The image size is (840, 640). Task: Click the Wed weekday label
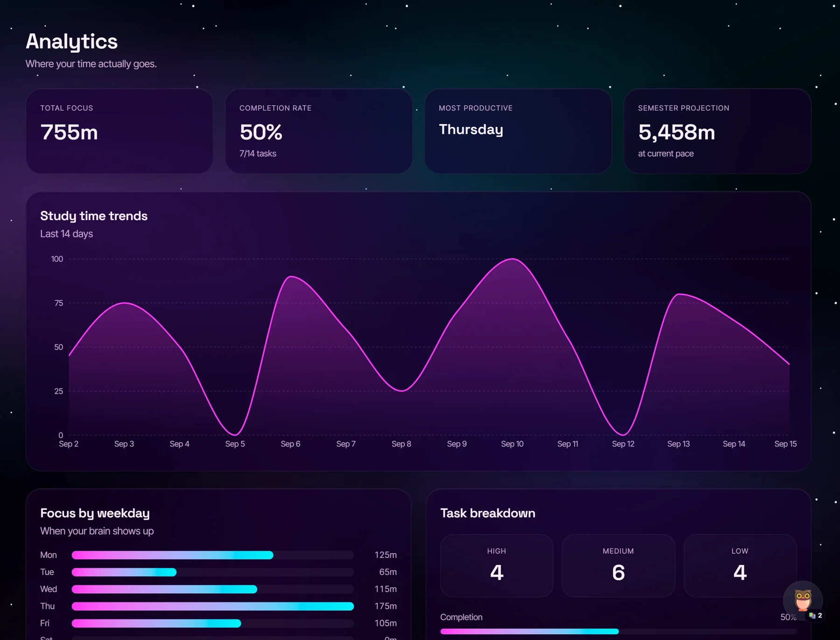pos(49,589)
